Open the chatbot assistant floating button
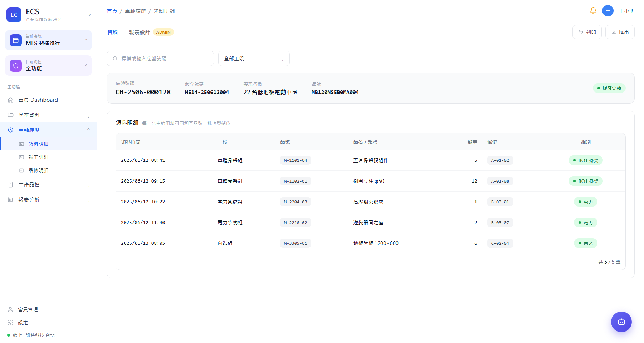 pos(621,322)
